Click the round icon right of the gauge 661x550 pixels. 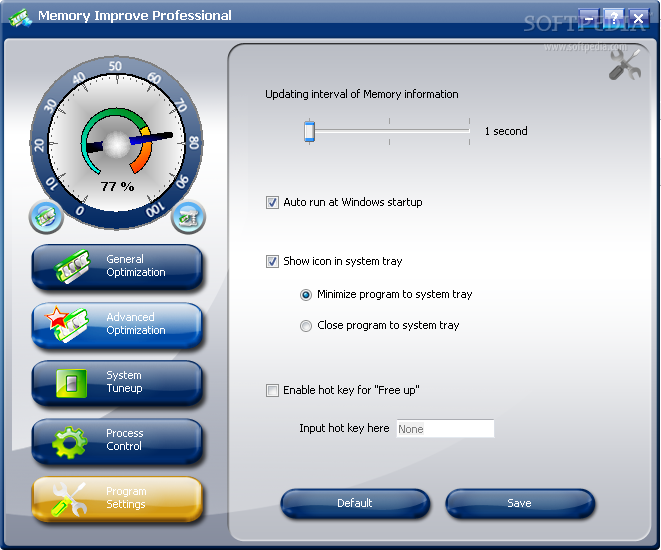coord(188,217)
